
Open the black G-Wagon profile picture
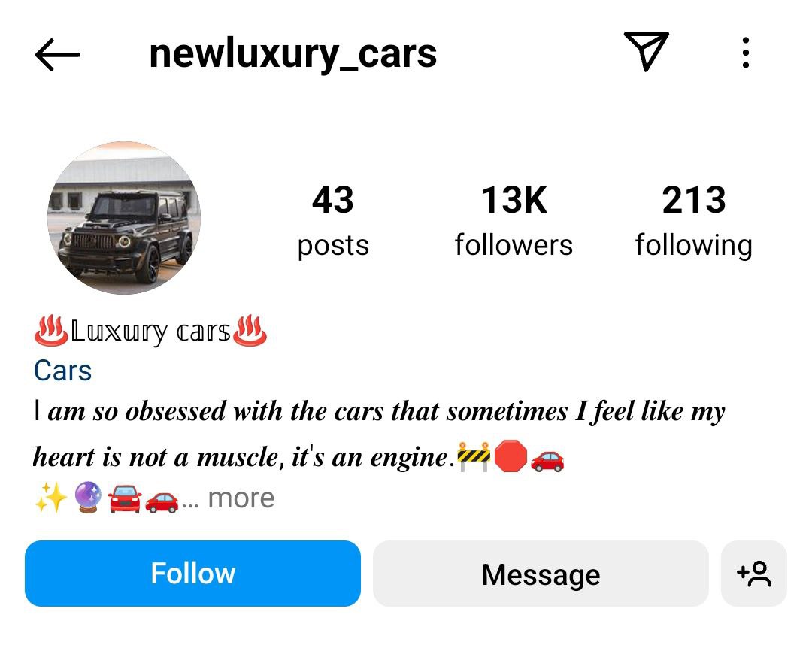[x=124, y=218]
